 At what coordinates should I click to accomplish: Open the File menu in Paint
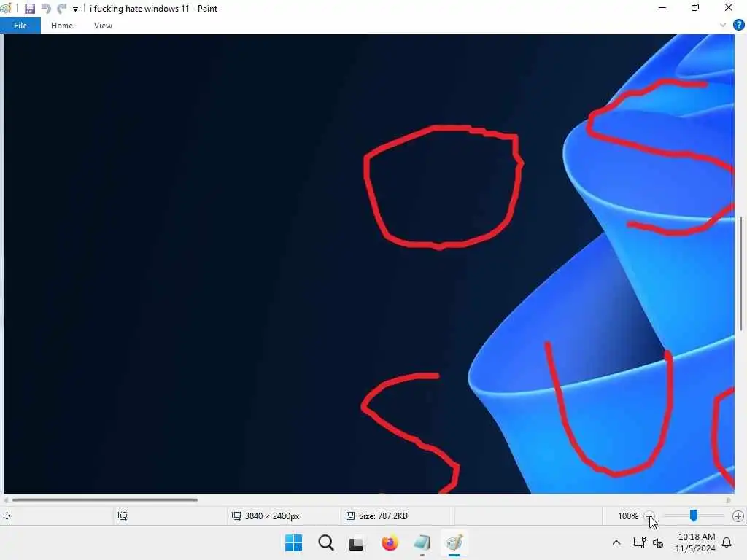(x=20, y=26)
